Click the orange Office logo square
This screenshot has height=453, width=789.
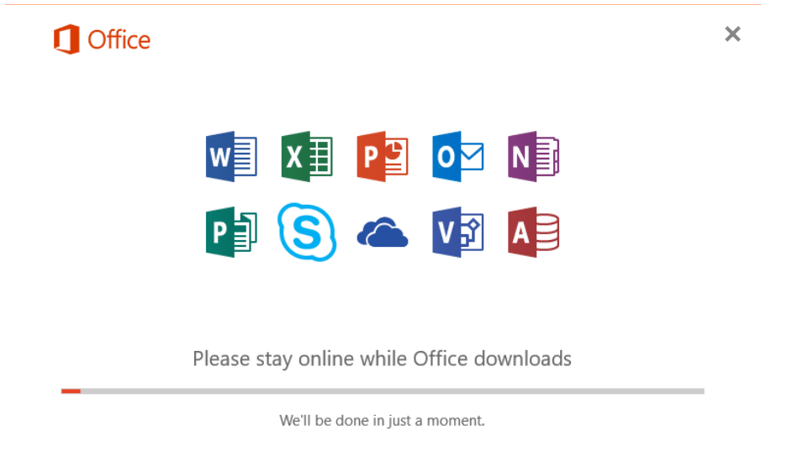click(x=66, y=39)
